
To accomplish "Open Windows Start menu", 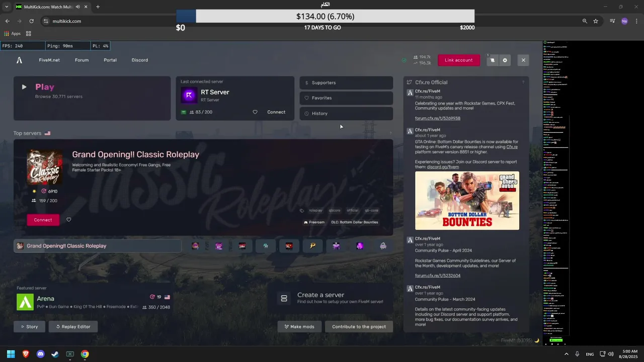I will coord(11,354).
